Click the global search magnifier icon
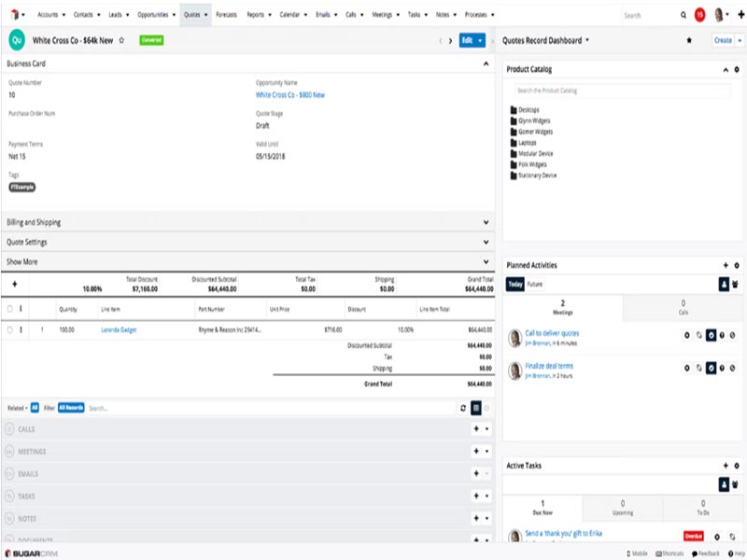This screenshot has height=560, width=747. (x=681, y=16)
